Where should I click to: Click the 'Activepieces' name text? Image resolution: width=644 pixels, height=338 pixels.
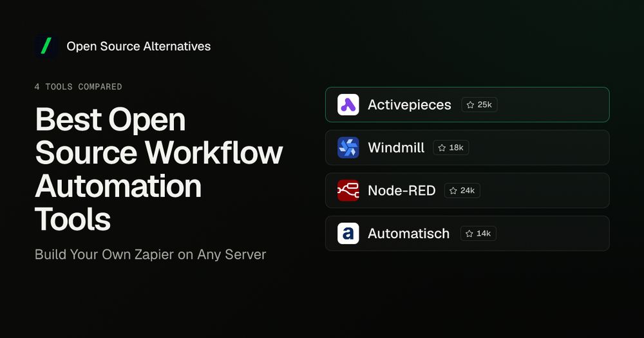410,105
